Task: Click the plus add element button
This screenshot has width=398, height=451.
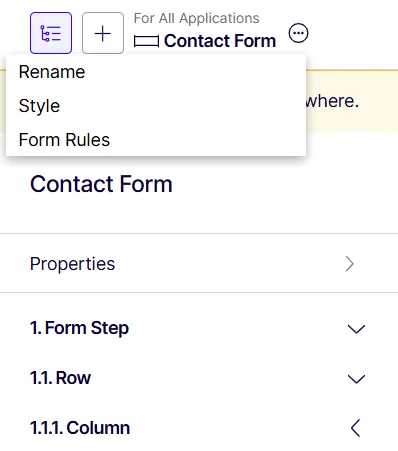Action: click(103, 33)
